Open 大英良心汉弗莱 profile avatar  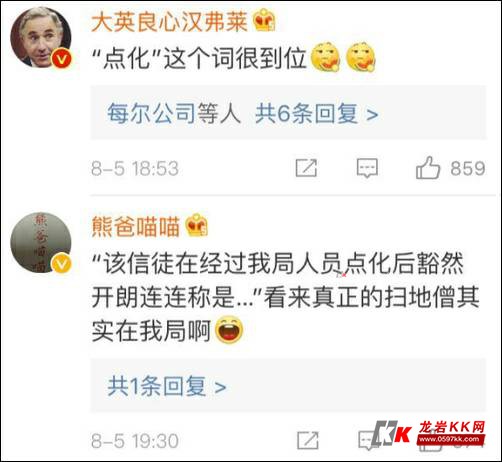41,37
